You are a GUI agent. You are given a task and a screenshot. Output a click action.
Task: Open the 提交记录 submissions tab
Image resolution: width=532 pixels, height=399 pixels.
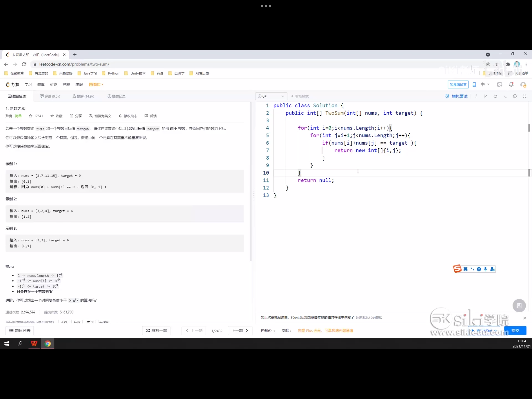116,96
